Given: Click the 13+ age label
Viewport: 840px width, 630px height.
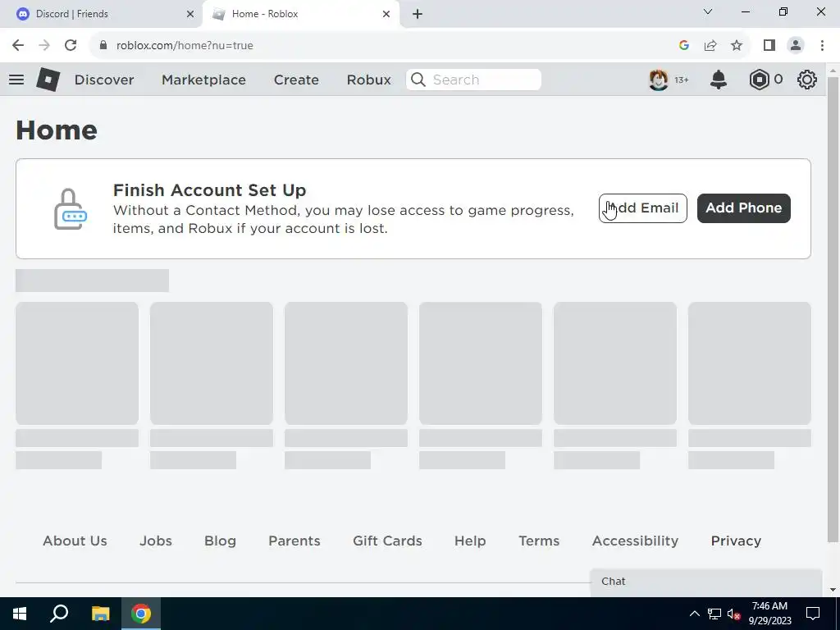Looking at the screenshot, I should 682,80.
